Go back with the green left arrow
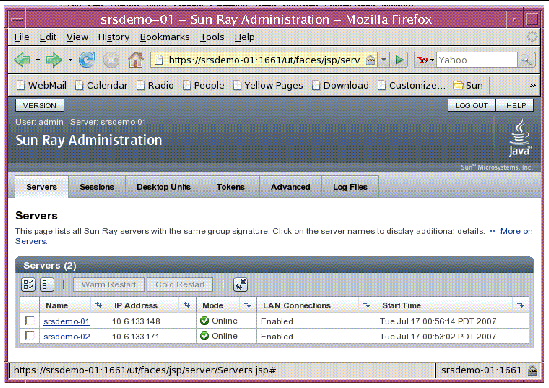This screenshot has width=549, height=388. 22,60
